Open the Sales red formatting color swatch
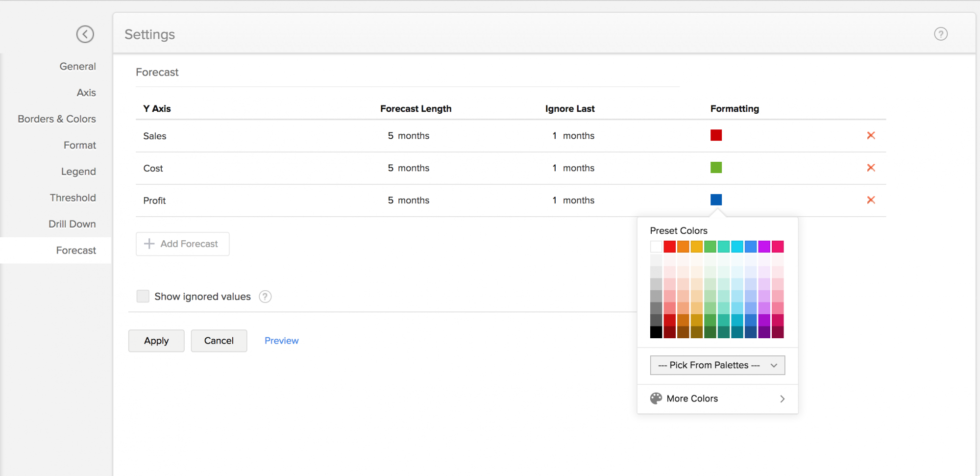The image size is (980, 476). tap(716, 135)
